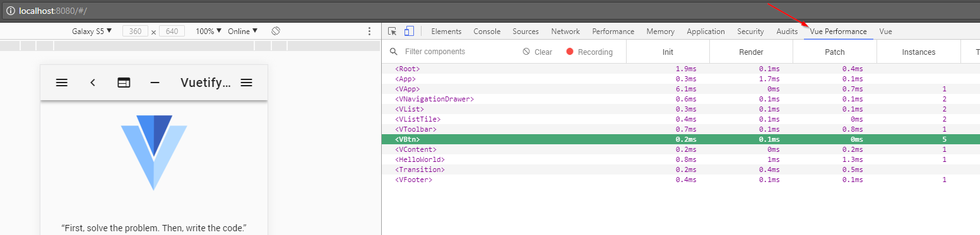The height and width of the screenshot is (235, 980).
Task: Click the web window icon in app toolbar
Action: [124, 82]
